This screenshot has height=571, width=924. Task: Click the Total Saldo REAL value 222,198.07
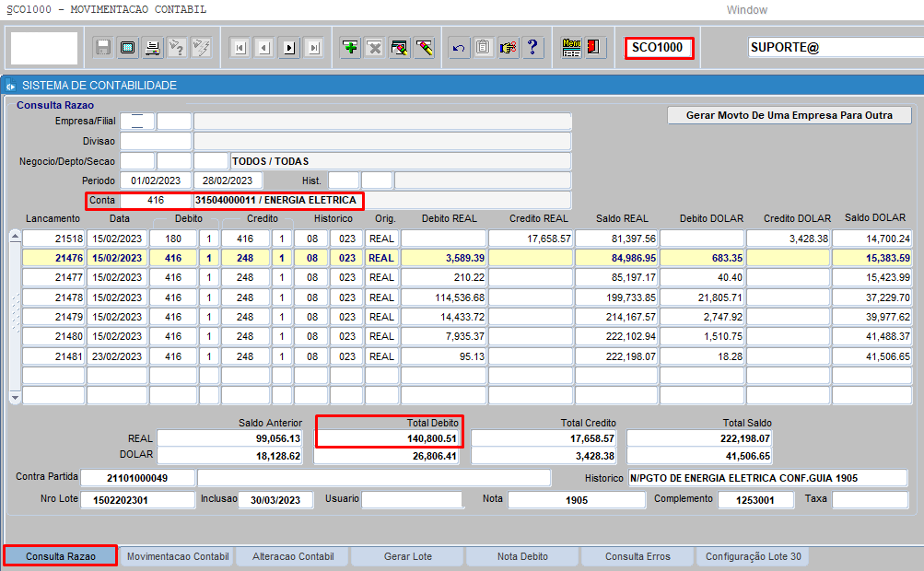pyautogui.click(x=699, y=438)
